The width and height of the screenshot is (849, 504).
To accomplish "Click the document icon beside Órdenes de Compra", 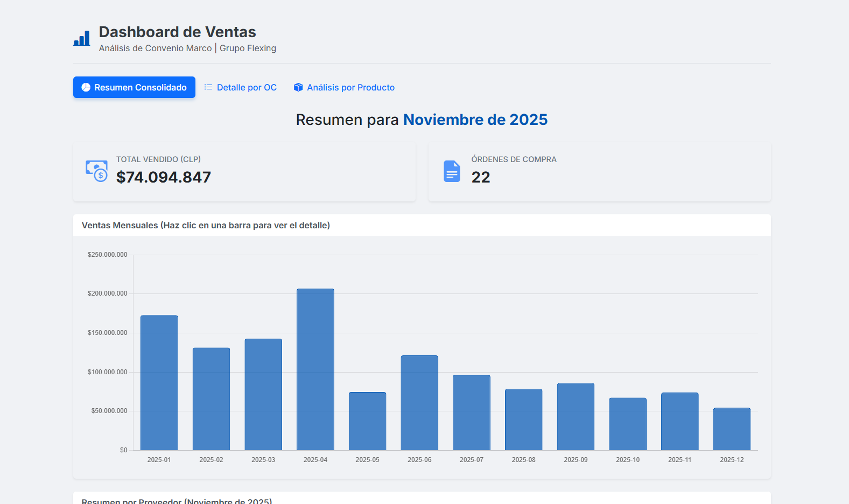I will click(x=452, y=171).
